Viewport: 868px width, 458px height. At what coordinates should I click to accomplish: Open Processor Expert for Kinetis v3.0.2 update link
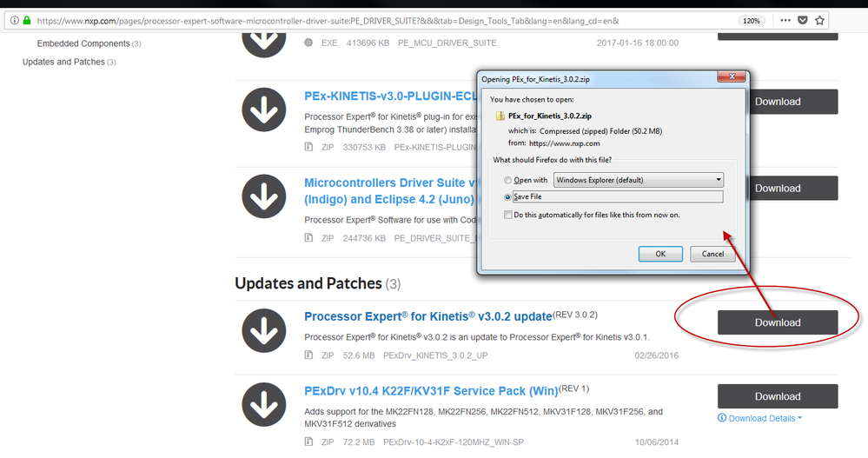pyautogui.click(x=427, y=316)
